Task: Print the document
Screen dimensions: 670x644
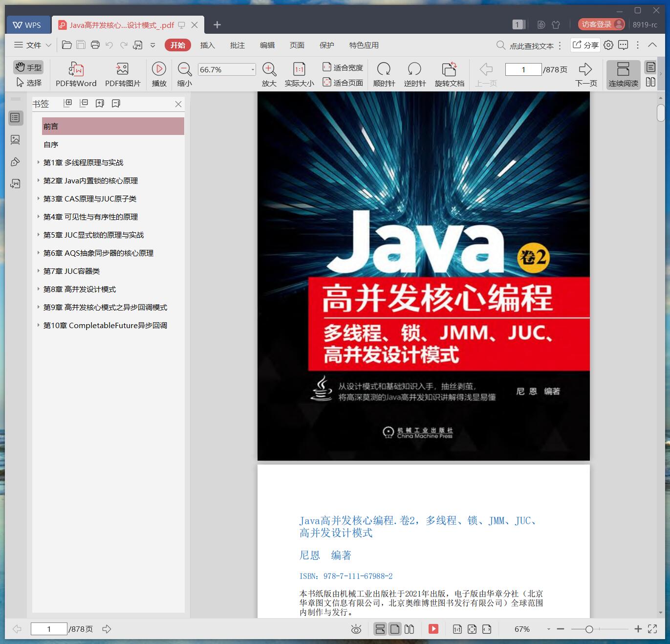Action: pos(95,45)
